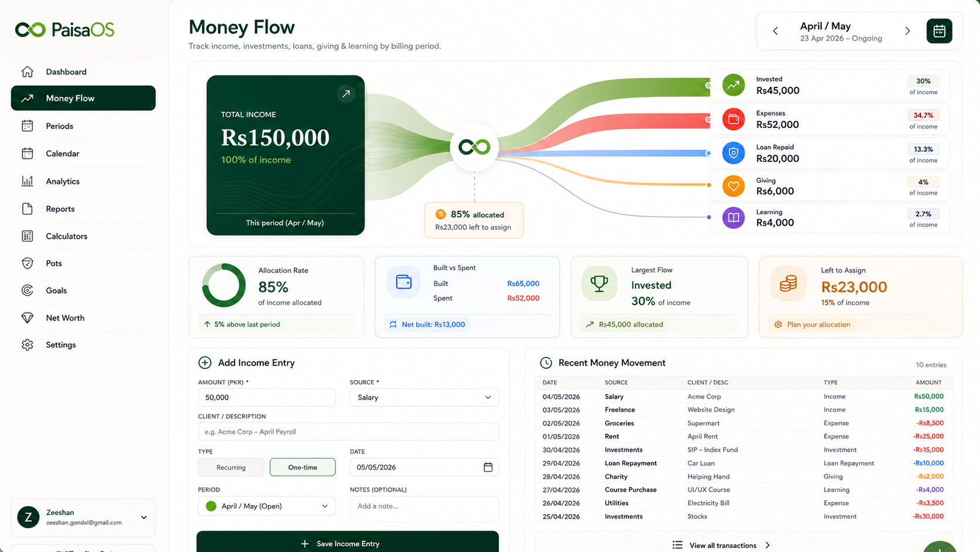The image size is (980, 552).
Task: Open Reports from the sidebar
Action: 83,209
